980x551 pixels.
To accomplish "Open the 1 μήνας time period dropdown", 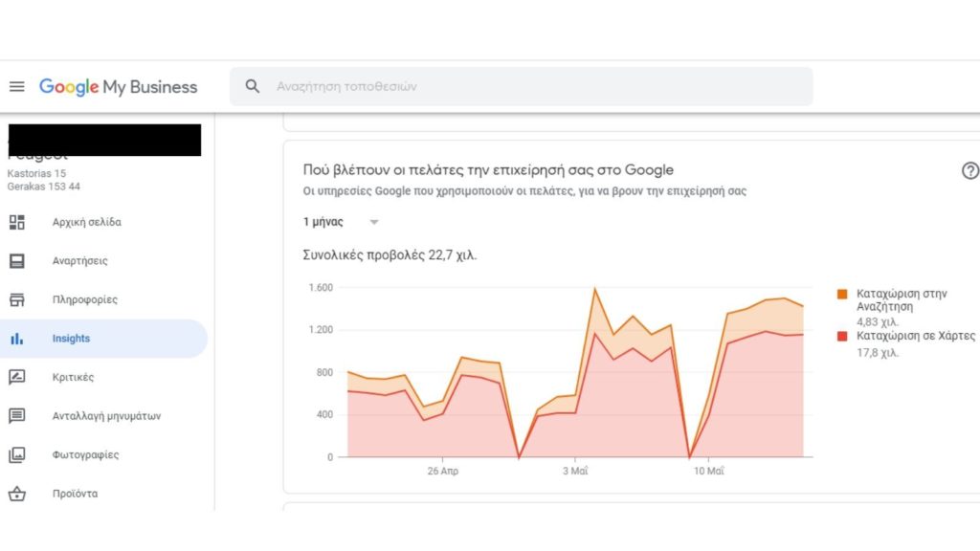I will click(340, 221).
